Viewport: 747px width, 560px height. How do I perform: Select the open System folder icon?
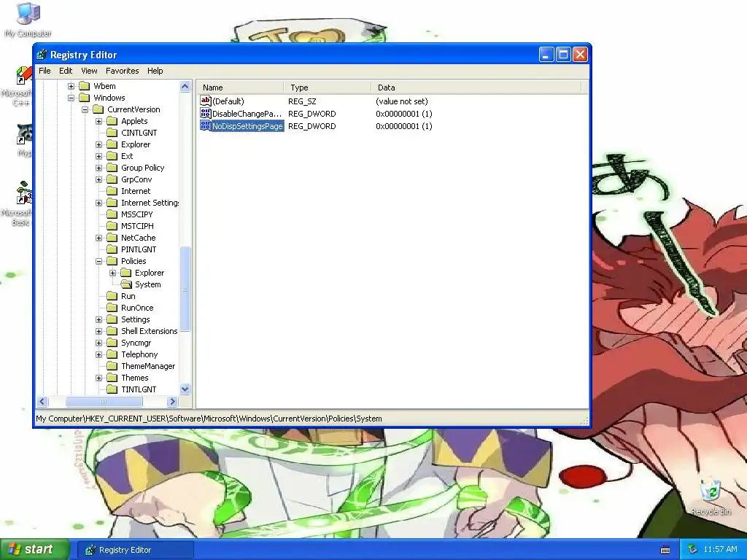(126, 284)
